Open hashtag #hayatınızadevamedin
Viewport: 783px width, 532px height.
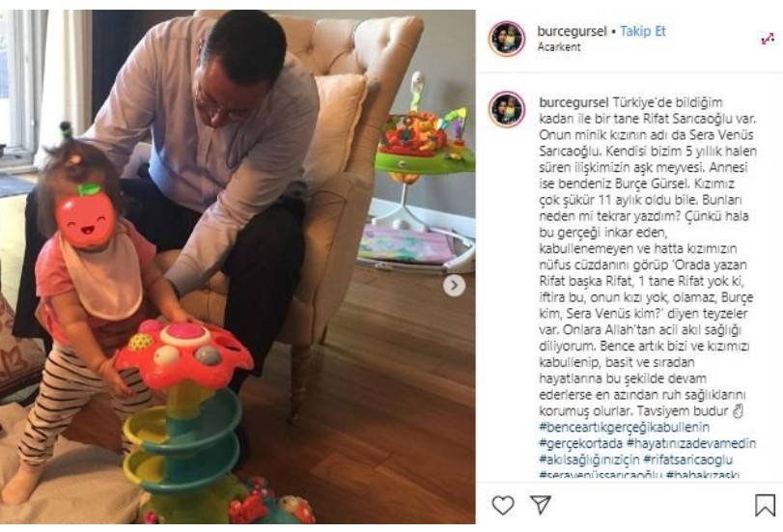point(691,443)
